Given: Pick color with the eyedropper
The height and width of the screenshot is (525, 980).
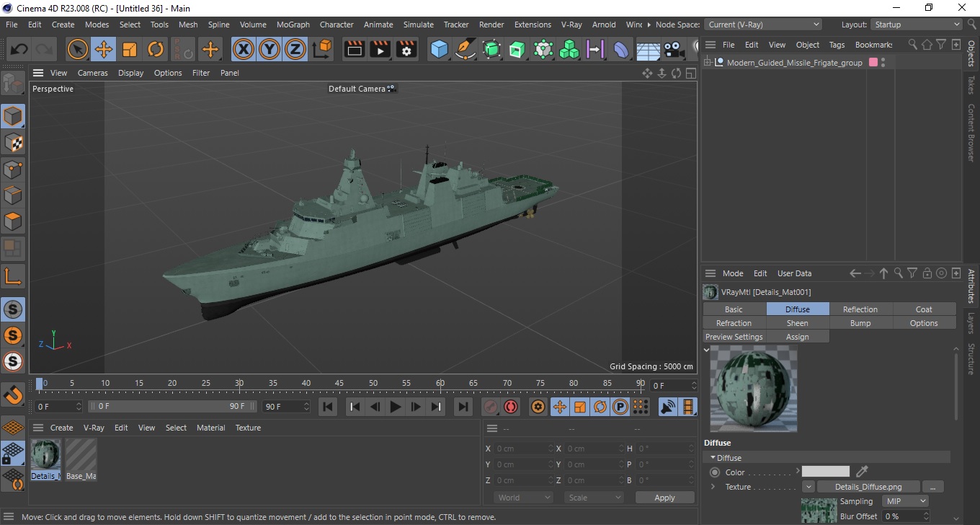Looking at the screenshot, I should tap(862, 472).
